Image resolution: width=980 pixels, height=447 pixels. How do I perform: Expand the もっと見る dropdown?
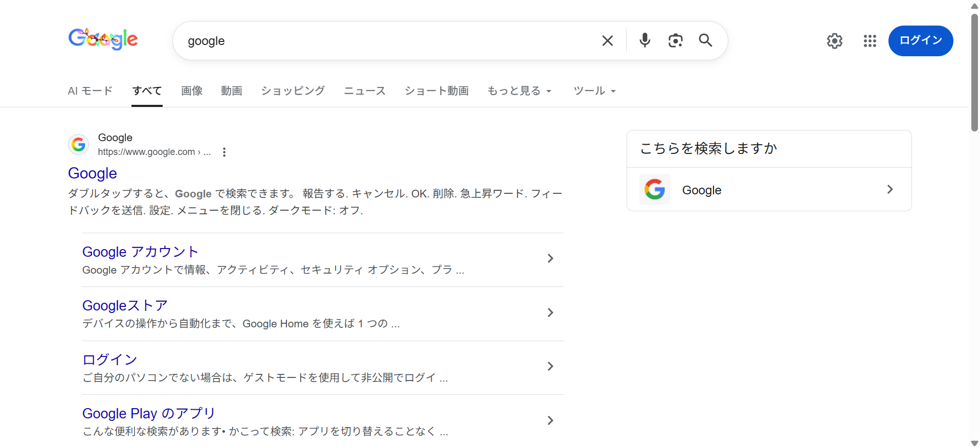pyautogui.click(x=519, y=91)
